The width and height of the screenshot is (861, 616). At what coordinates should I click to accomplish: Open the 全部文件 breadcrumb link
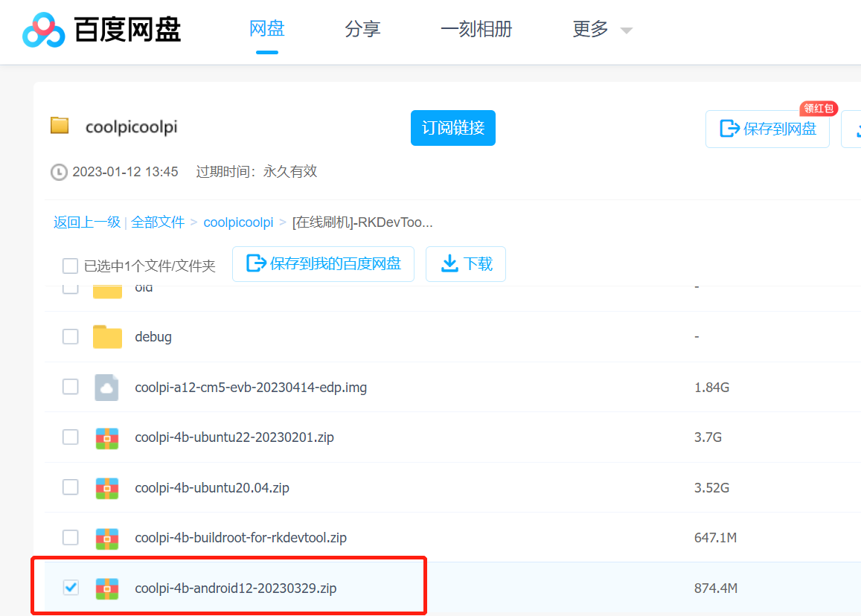tap(158, 222)
